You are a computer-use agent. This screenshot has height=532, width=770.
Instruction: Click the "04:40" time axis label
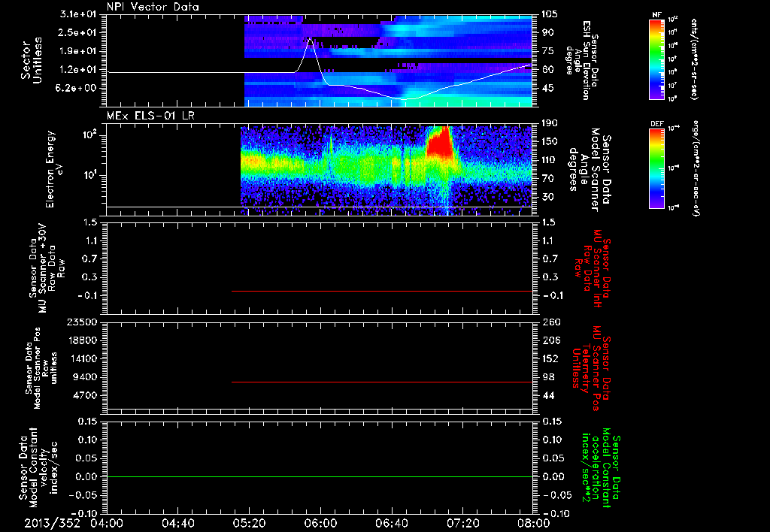click(x=177, y=523)
